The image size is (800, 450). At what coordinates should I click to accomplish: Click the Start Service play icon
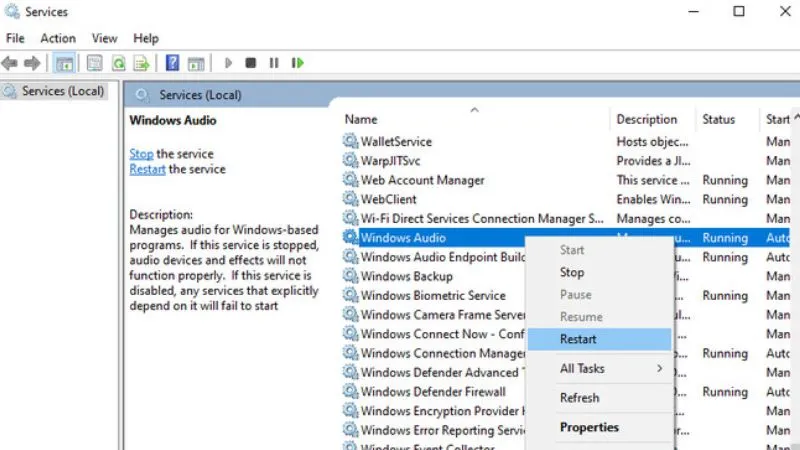pyautogui.click(x=228, y=63)
